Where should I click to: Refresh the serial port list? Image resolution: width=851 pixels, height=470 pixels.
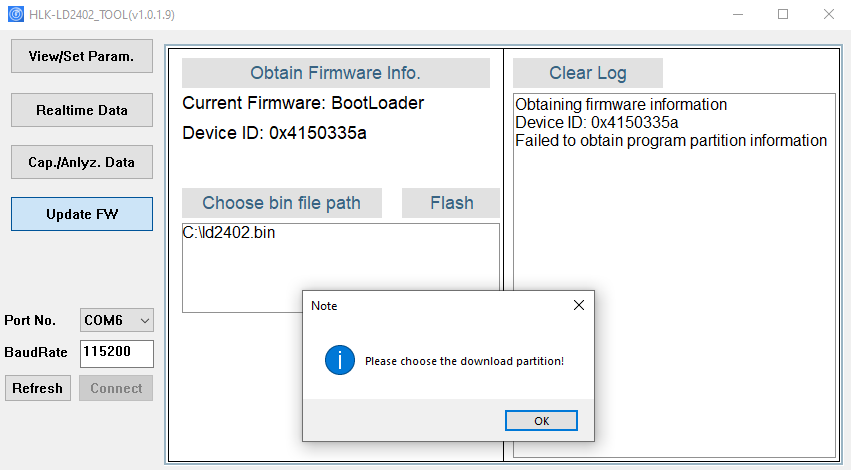click(x=37, y=388)
